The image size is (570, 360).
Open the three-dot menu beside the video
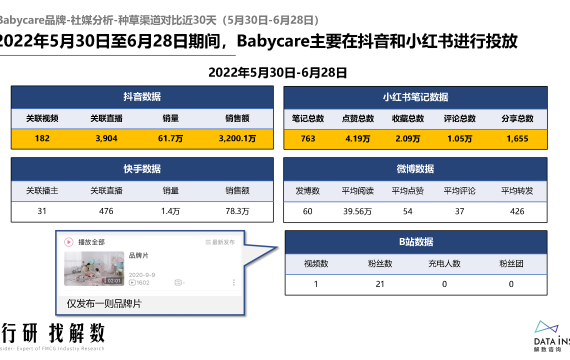tap(234, 282)
